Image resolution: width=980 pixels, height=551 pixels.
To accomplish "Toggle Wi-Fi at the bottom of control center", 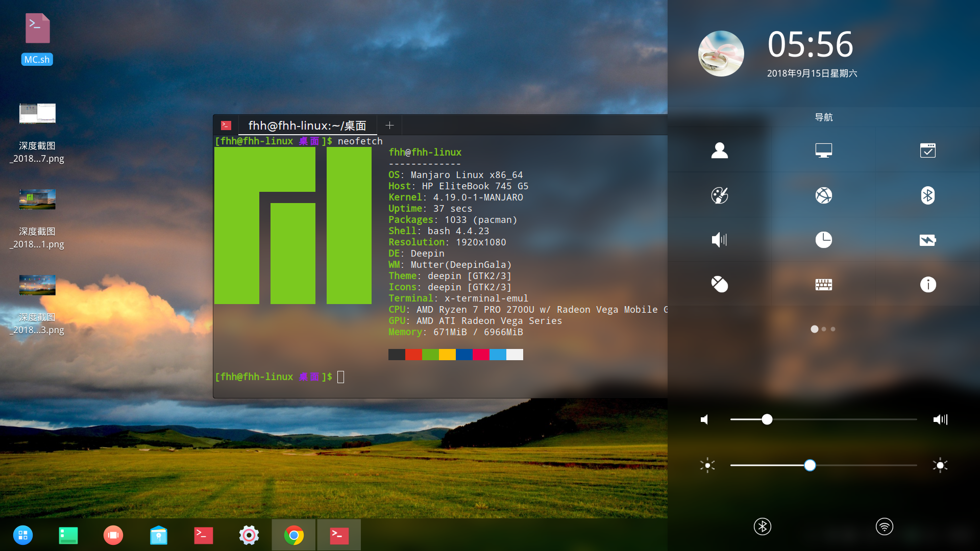I will [x=885, y=527].
